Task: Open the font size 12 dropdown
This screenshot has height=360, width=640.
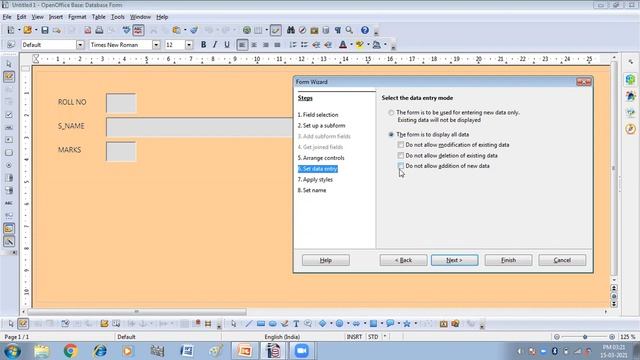Action: point(189,45)
